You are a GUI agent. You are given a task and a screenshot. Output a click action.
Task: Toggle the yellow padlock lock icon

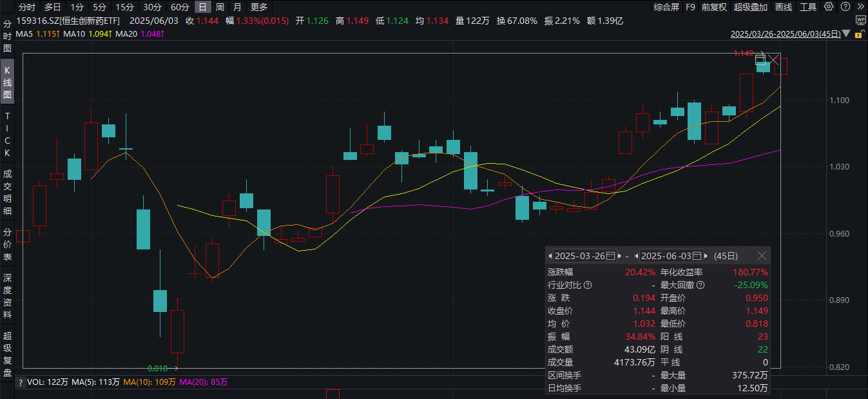[x=859, y=34]
